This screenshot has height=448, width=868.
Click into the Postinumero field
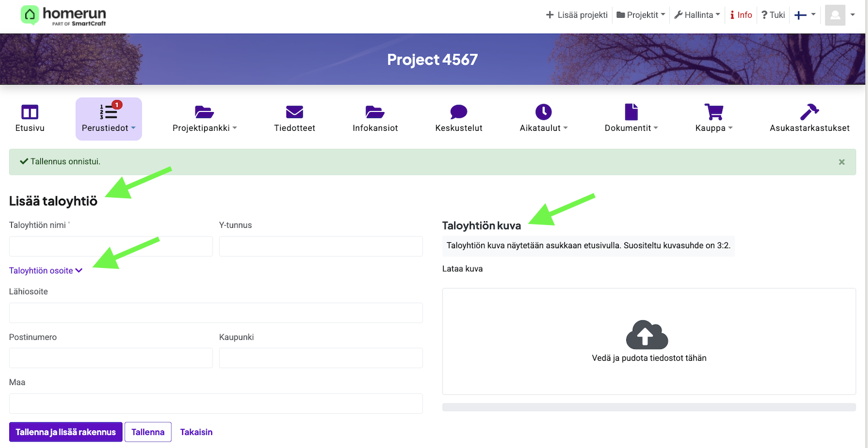[x=111, y=358]
